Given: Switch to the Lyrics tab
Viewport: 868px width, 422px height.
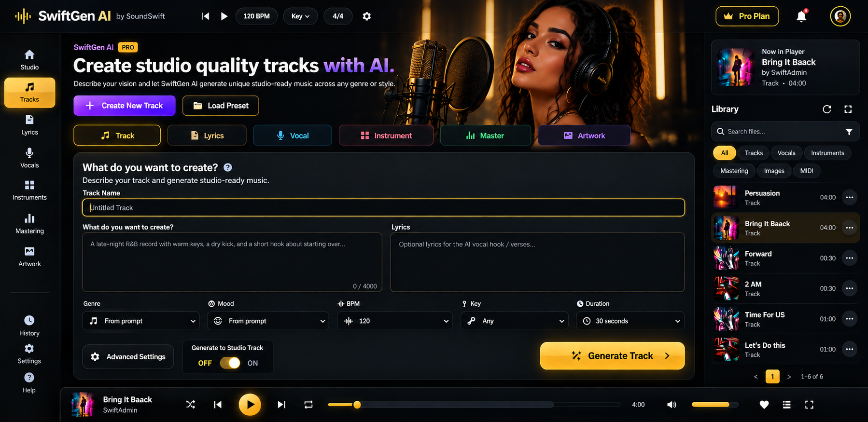Looking at the screenshot, I should click(207, 136).
